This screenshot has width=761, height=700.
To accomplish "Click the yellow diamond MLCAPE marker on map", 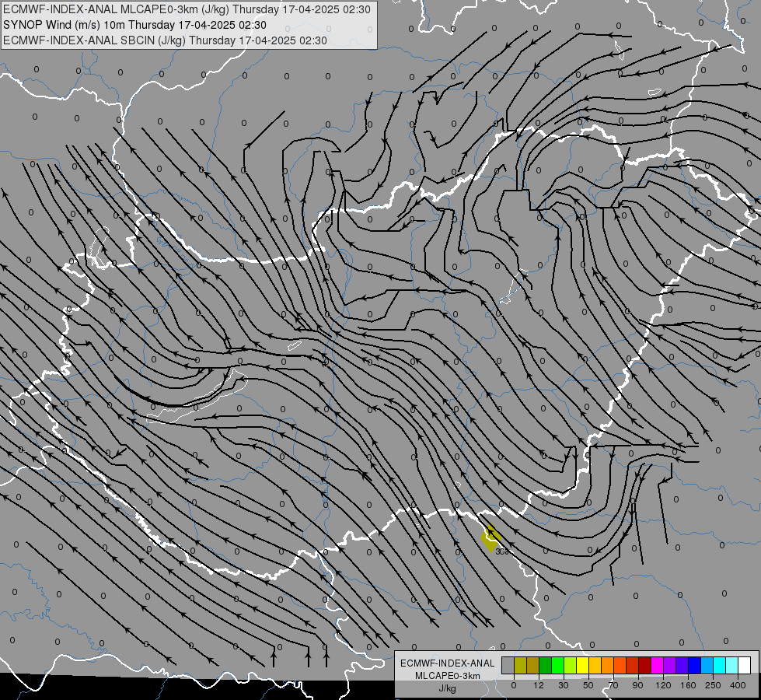I will [x=490, y=537].
